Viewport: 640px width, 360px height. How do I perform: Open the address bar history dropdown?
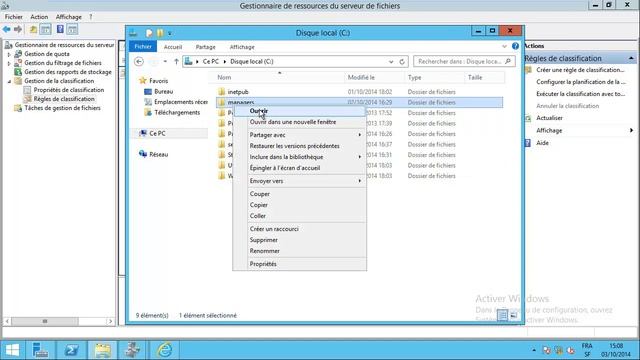391,62
